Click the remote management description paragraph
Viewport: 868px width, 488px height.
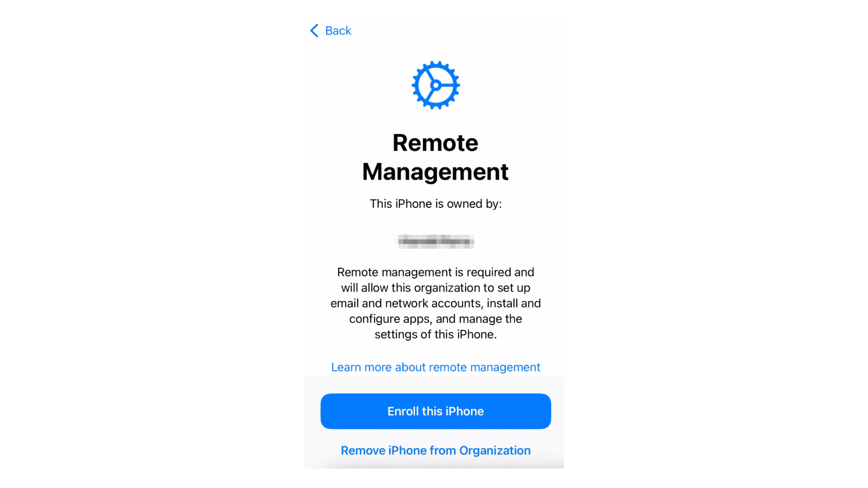pos(436,303)
